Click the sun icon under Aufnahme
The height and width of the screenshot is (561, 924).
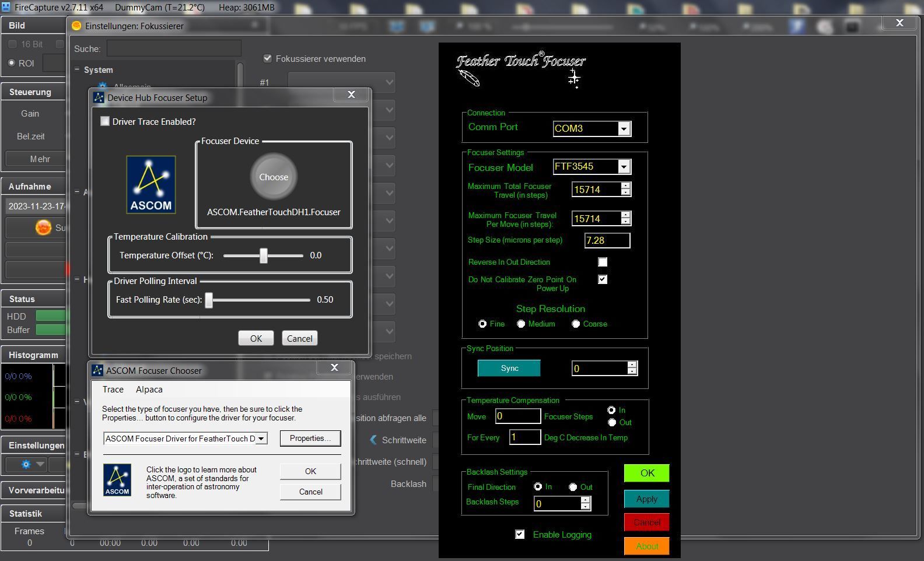43,227
